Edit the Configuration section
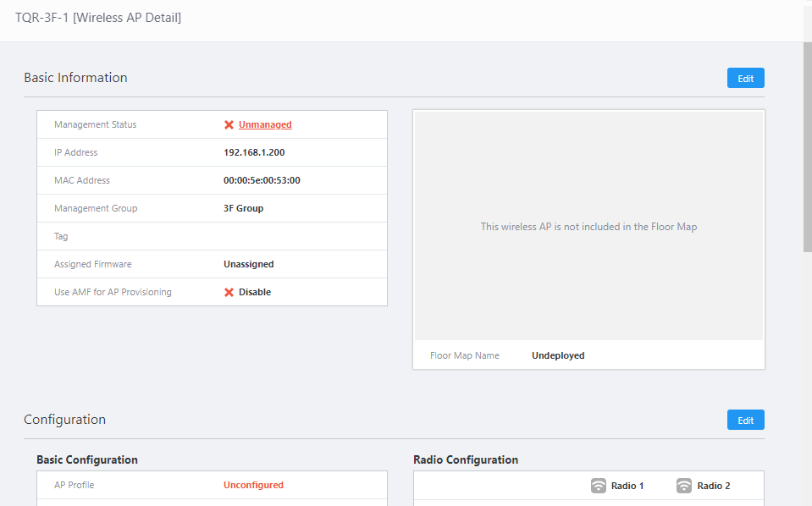The image size is (812, 506). [745, 420]
